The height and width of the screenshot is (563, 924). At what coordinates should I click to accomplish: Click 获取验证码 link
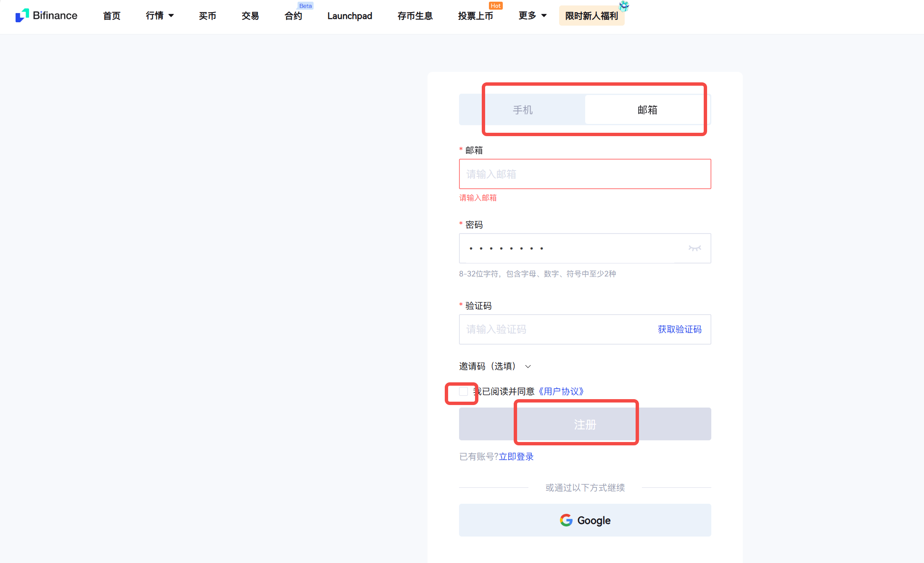click(x=679, y=329)
